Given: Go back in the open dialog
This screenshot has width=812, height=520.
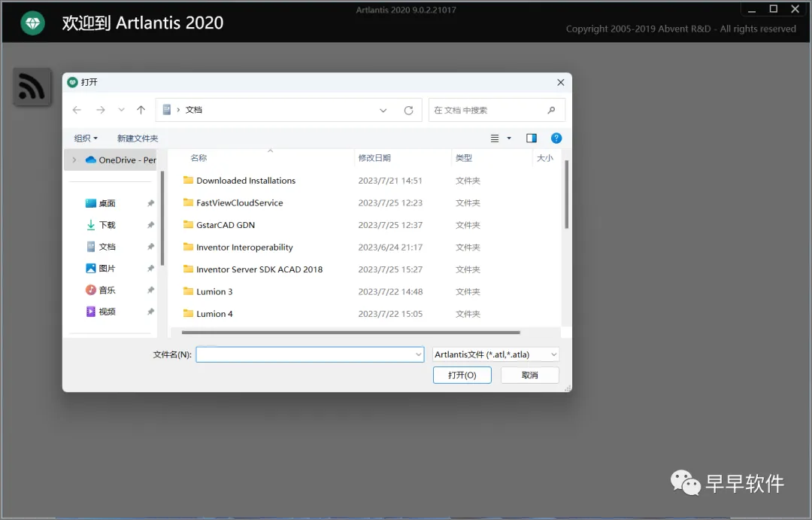Looking at the screenshot, I should click(77, 110).
